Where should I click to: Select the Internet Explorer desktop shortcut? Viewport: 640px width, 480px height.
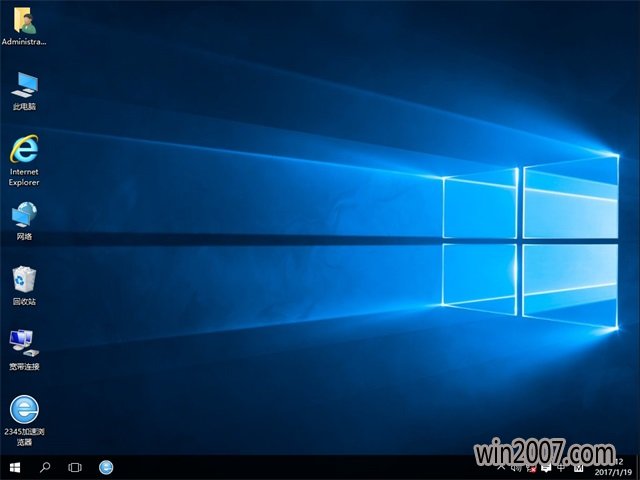[24, 160]
